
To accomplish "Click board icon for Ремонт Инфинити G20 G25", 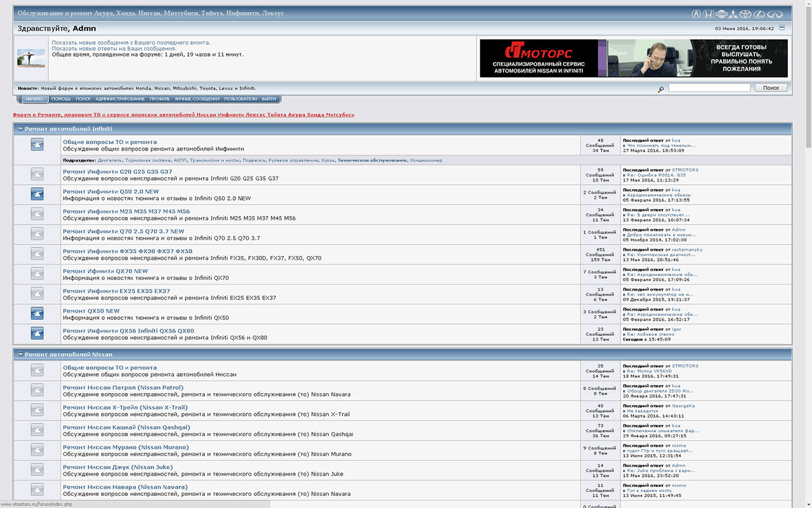I will (x=37, y=175).
